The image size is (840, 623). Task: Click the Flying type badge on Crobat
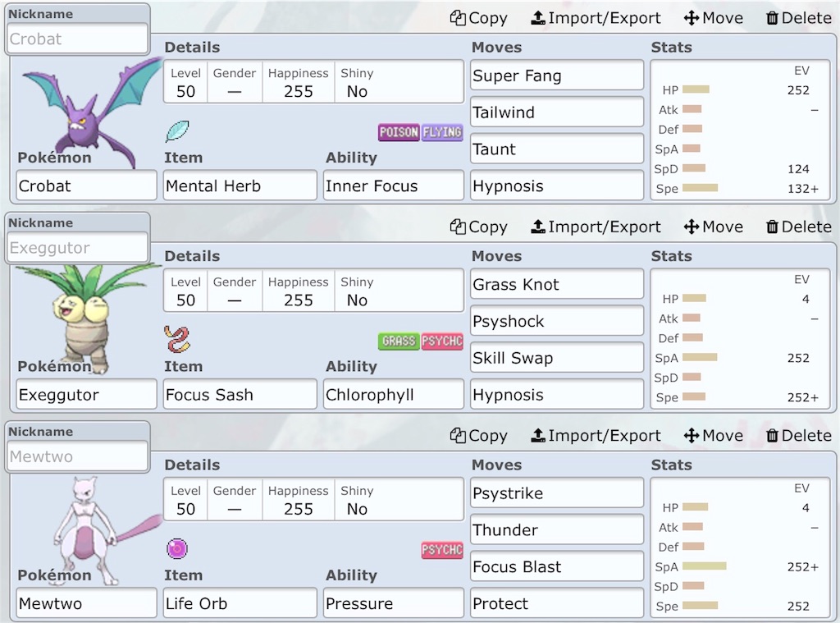[x=441, y=132]
